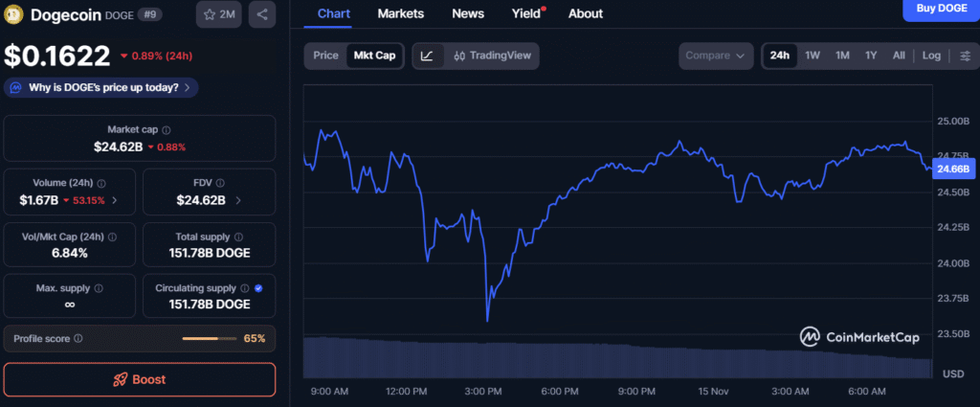Toggle the Mkt Cap chart view
The height and width of the screenshot is (407, 980).
[x=372, y=56]
